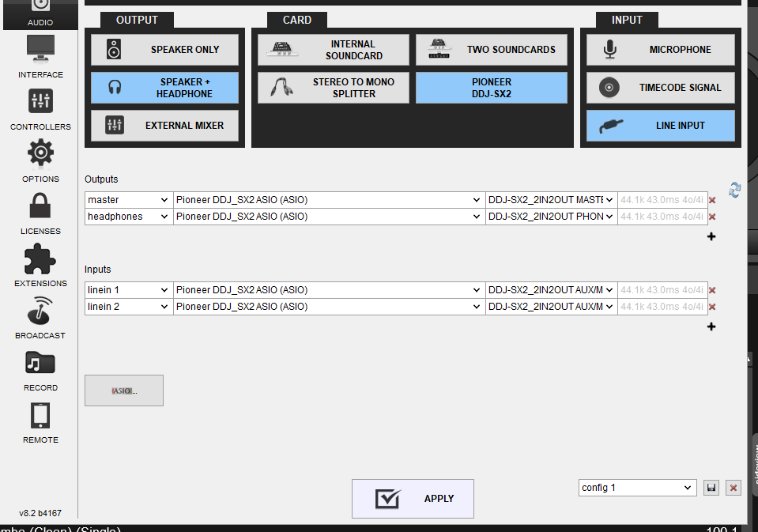Open the headphones output type dropdown

[x=129, y=216]
